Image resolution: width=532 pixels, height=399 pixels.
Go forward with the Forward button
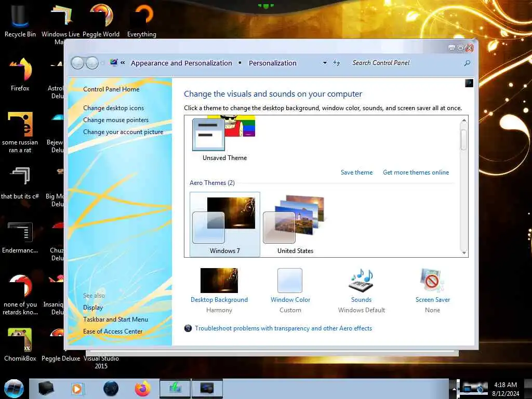92,63
